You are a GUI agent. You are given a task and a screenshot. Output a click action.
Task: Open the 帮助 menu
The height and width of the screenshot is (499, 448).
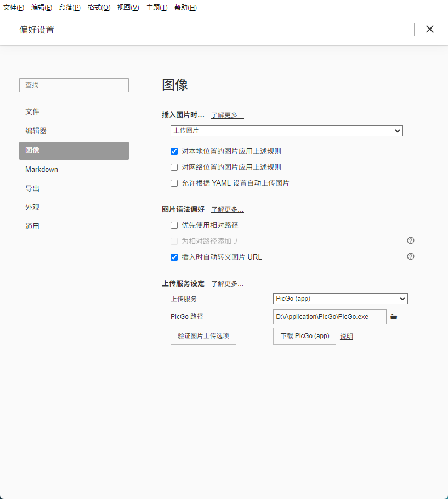point(185,7)
